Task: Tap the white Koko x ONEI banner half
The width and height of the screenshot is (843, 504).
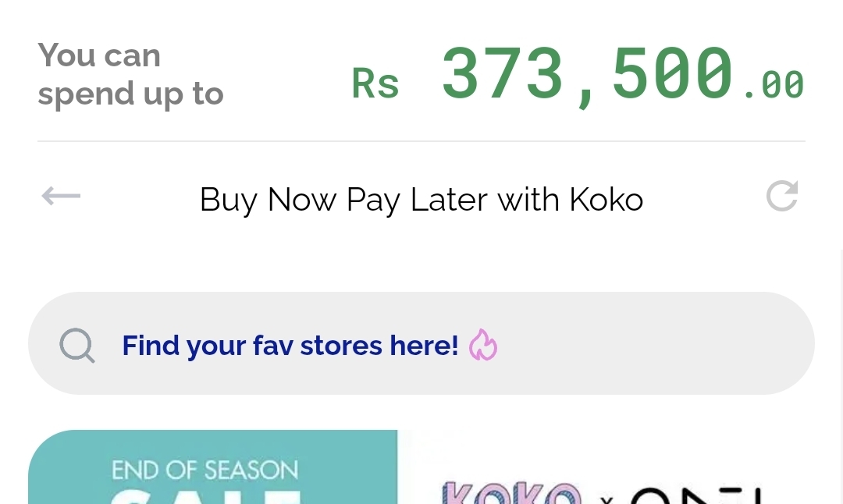Action: click(x=606, y=467)
